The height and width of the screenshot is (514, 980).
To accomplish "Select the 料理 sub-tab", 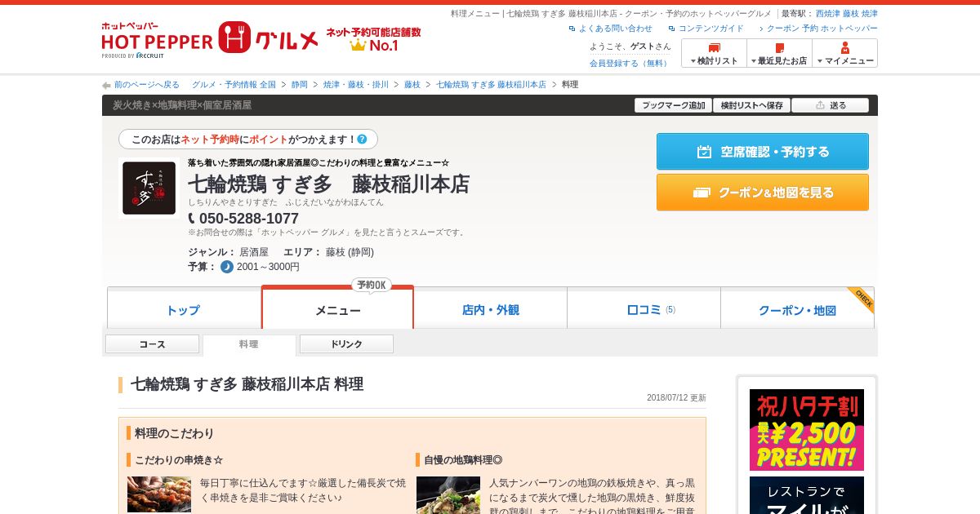I will [249, 344].
